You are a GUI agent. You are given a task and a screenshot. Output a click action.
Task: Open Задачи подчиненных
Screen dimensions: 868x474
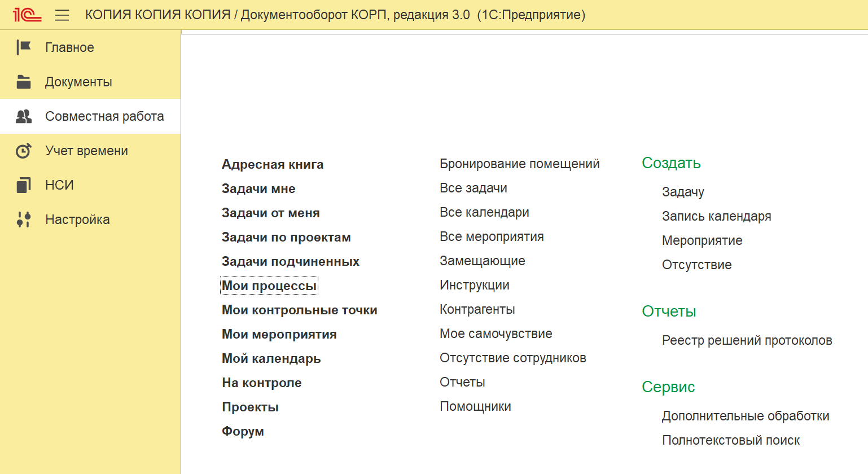(x=291, y=261)
